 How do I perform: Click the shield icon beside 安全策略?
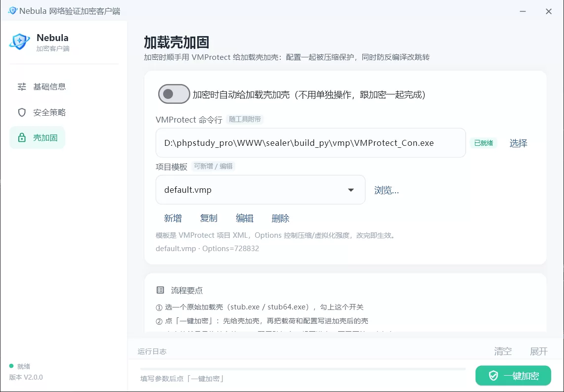[x=22, y=113]
